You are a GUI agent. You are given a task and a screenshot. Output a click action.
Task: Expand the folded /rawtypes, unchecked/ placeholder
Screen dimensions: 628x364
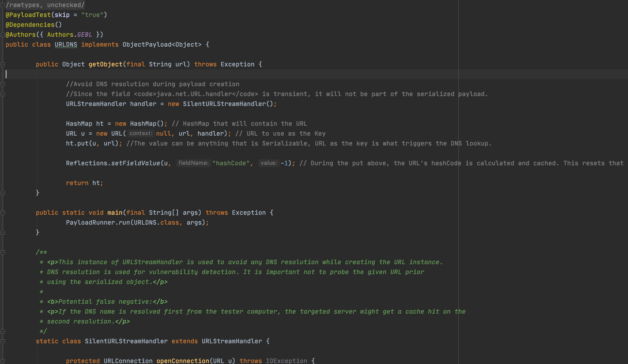pos(45,5)
